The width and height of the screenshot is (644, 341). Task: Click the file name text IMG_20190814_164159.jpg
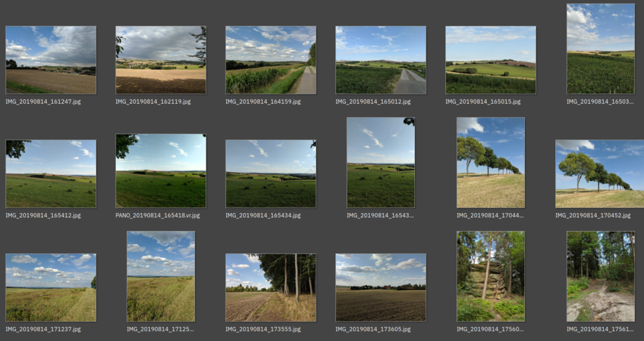[x=263, y=101]
